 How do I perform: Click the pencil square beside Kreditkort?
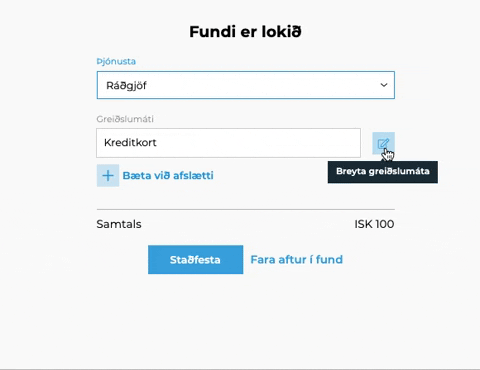[x=383, y=143]
